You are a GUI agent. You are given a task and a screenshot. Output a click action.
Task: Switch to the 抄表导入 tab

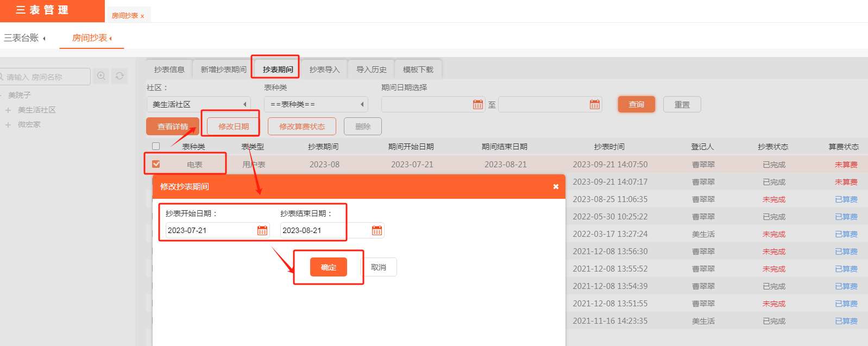point(324,70)
